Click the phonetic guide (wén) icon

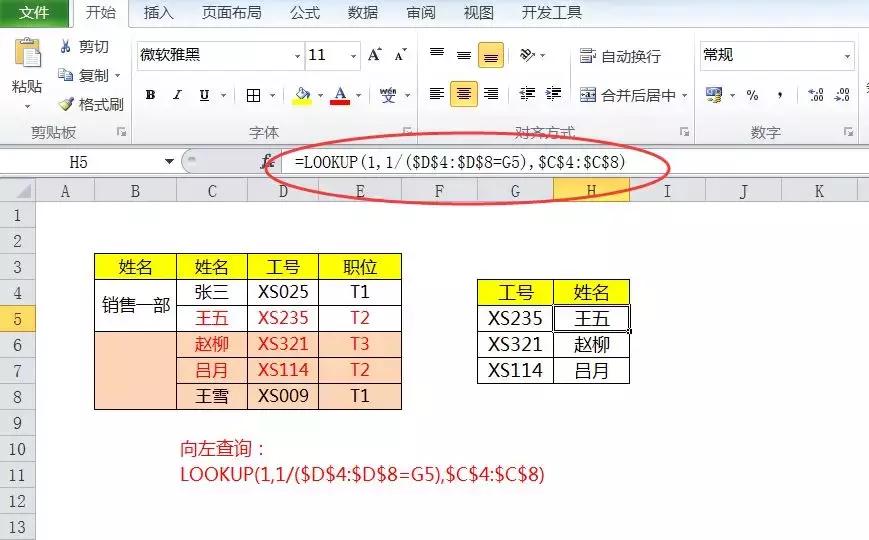(x=388, y=95)
